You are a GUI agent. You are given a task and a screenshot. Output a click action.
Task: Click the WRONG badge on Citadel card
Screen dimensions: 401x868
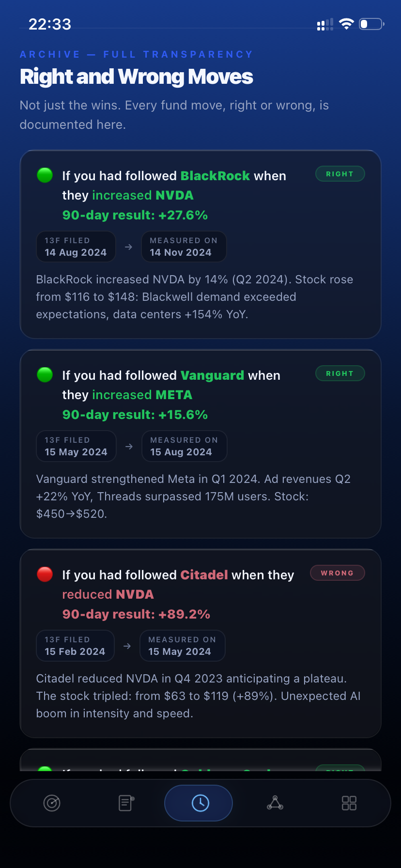(x=338, y=573)
